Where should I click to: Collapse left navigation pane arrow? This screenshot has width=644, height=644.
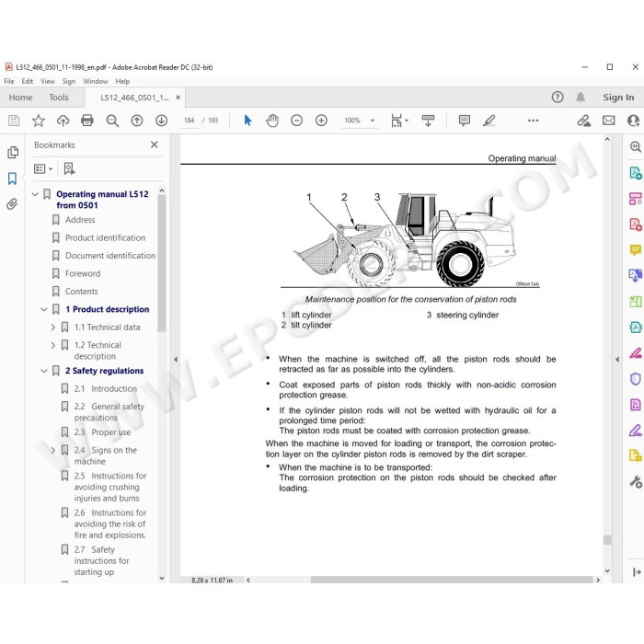point(176,360)
